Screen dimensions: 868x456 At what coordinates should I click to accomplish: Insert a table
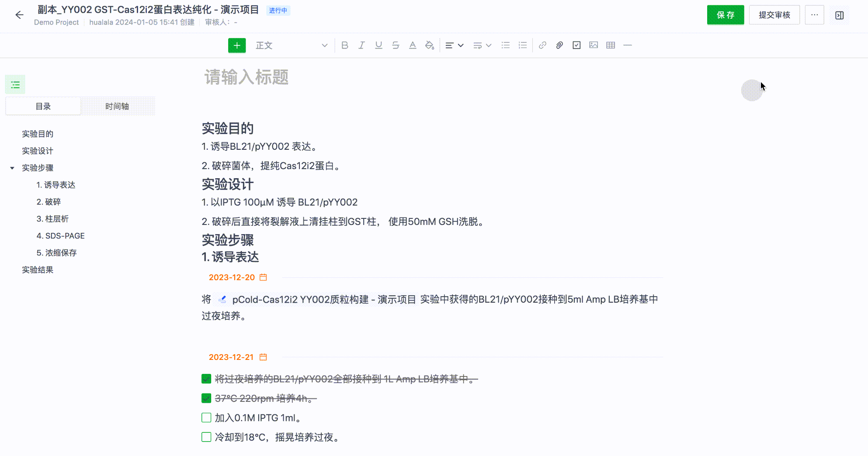click(x=611, y=45)
